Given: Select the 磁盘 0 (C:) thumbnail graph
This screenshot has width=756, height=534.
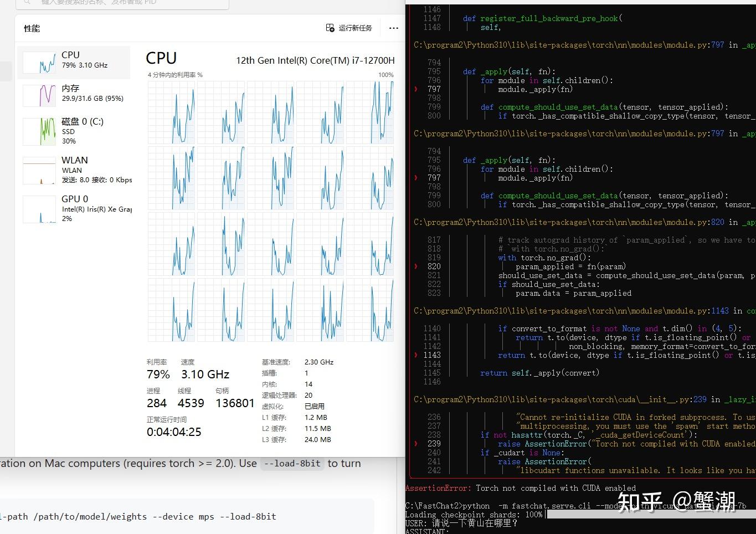Looking at the screenshot, I should 39,131.
